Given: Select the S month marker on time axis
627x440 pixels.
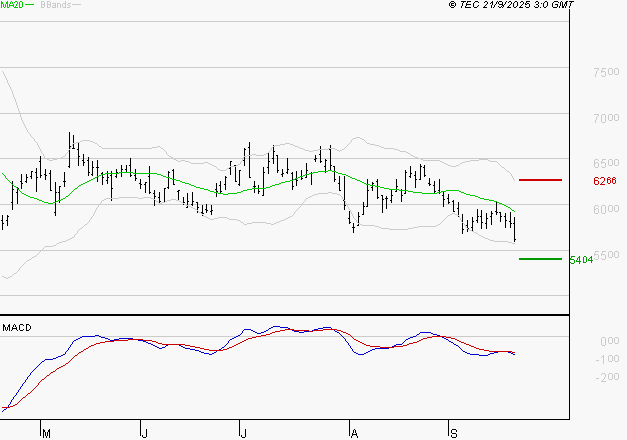Looking at the screenshot, I should click(x=453, y=433).
